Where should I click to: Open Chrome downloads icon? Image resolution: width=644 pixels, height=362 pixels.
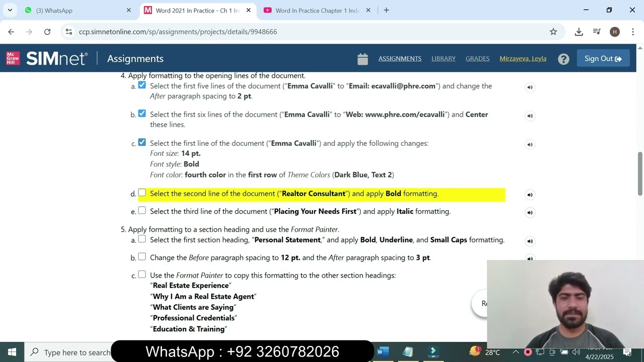coord(579,32)
